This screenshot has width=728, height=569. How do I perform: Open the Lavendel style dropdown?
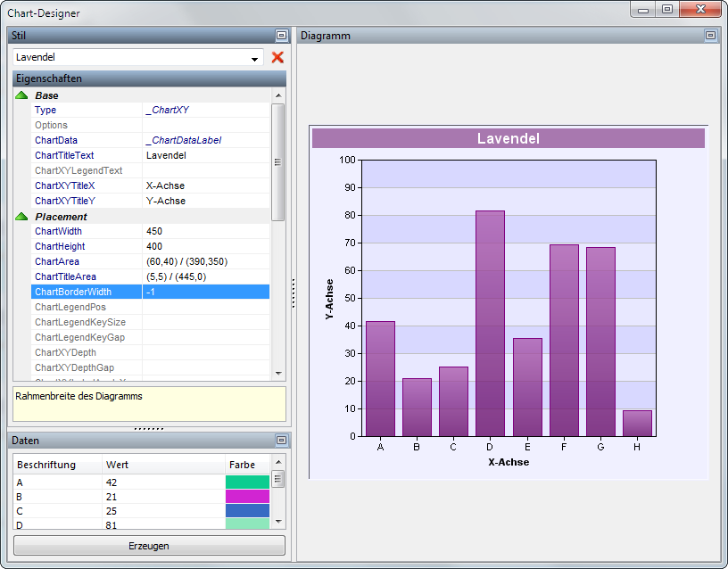pos(255,58)
